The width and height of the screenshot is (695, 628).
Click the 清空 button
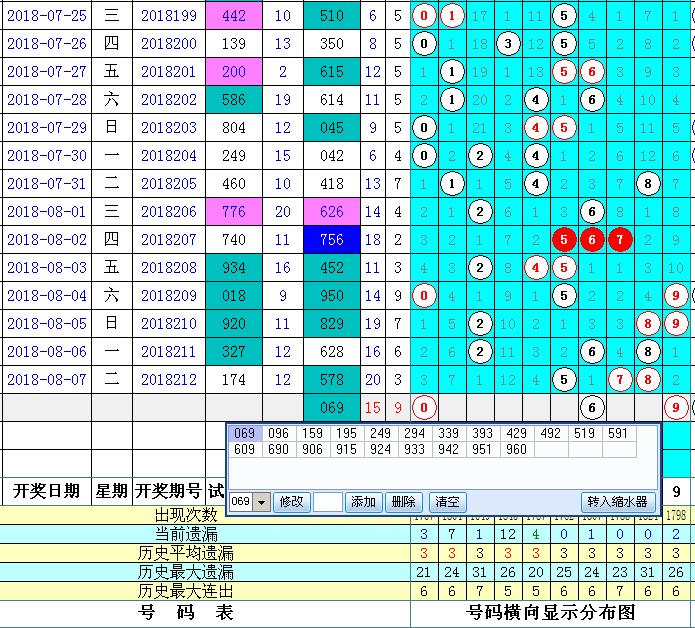tap(447, 502)
